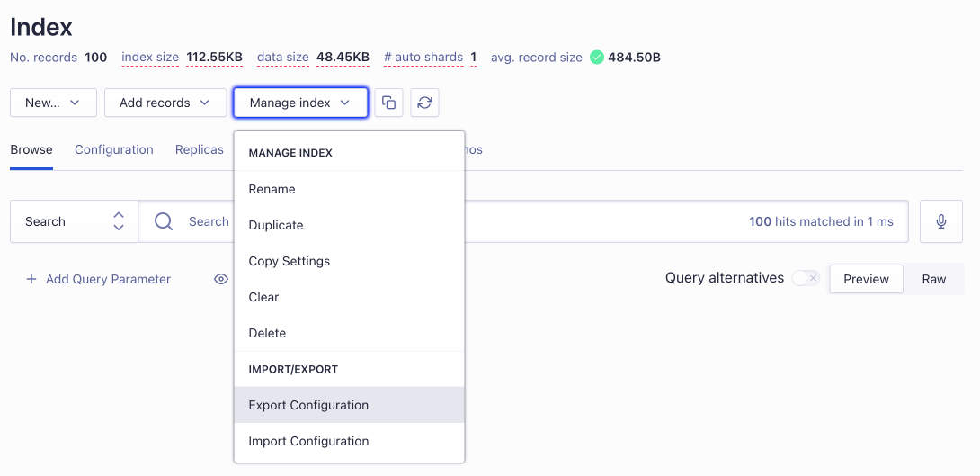Toggle the Query alternatives switch
980x476 pixels.
[x=806, y=278]
